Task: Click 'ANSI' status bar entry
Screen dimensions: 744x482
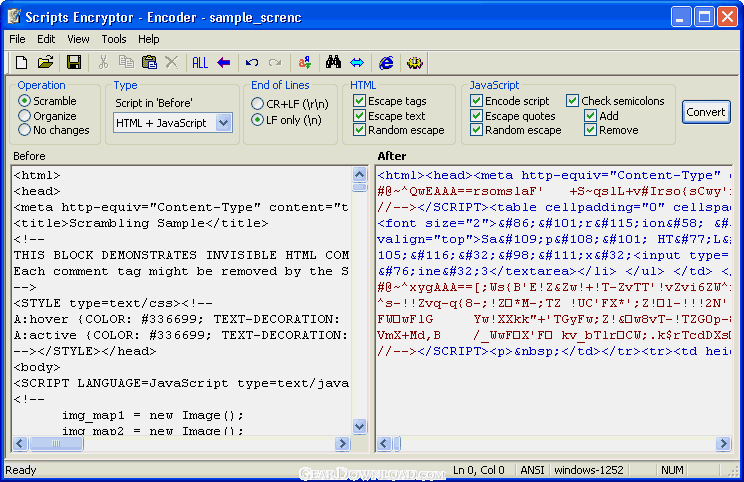Action: [532, 470]
